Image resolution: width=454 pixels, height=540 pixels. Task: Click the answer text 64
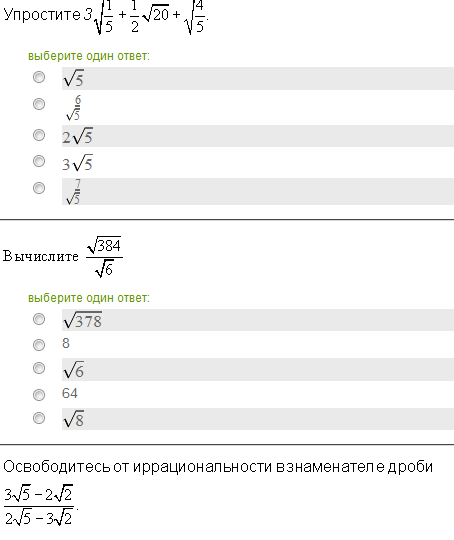tap(70, 393)
